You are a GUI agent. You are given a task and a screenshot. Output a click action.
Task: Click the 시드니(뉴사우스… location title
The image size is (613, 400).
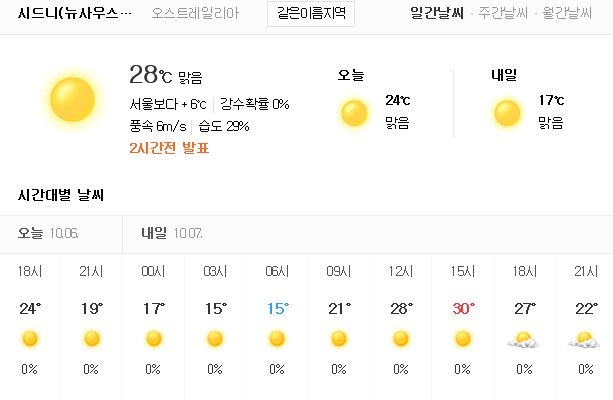click(75, 14)
